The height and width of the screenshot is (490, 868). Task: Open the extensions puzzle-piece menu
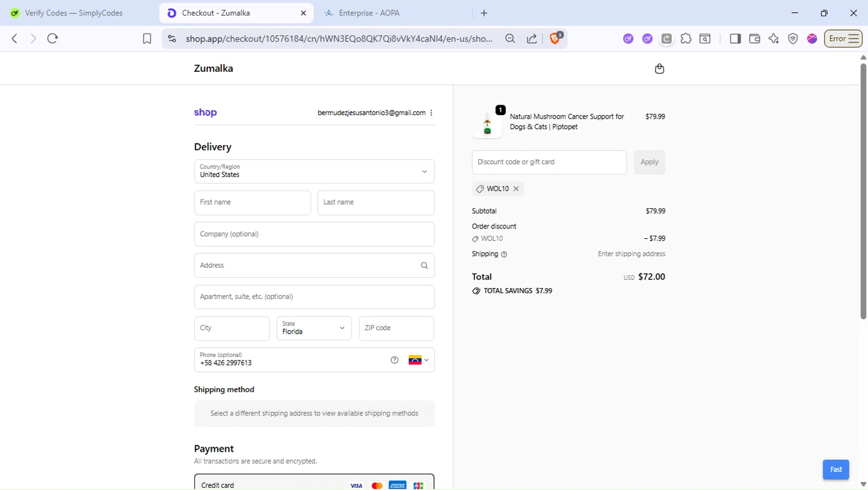point(686,39)
